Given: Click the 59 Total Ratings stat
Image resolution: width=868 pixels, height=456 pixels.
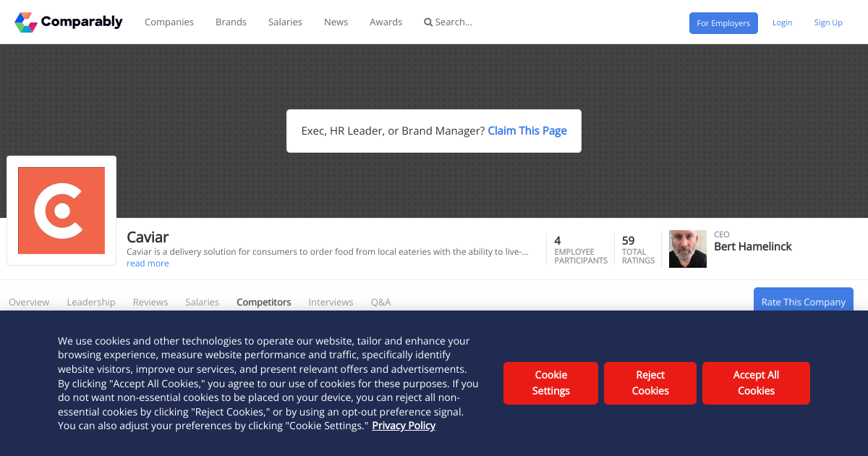Looking at the screenshot, I should click(x=638, y=250).
